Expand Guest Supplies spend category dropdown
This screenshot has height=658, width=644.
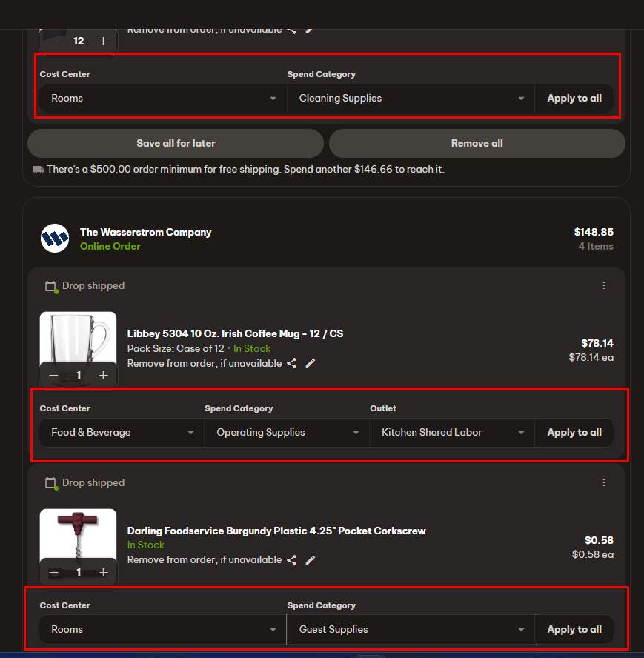(411, 630)
